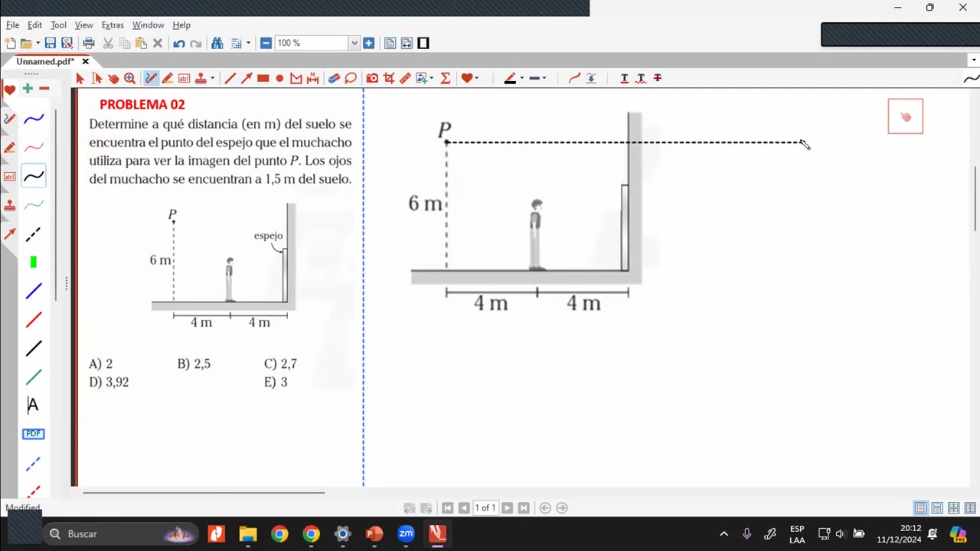
Task: Open the Tool menu
Action: tap(58, 25)
